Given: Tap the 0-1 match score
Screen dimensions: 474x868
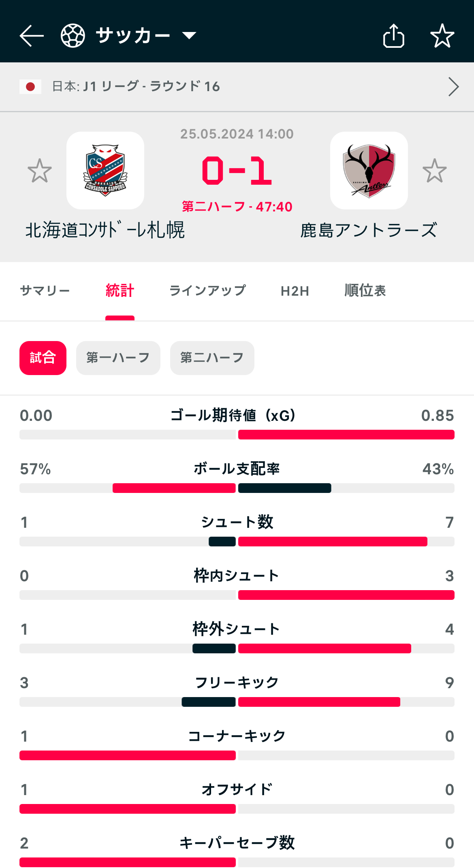Looking at the screenshot, I should 237,171.
